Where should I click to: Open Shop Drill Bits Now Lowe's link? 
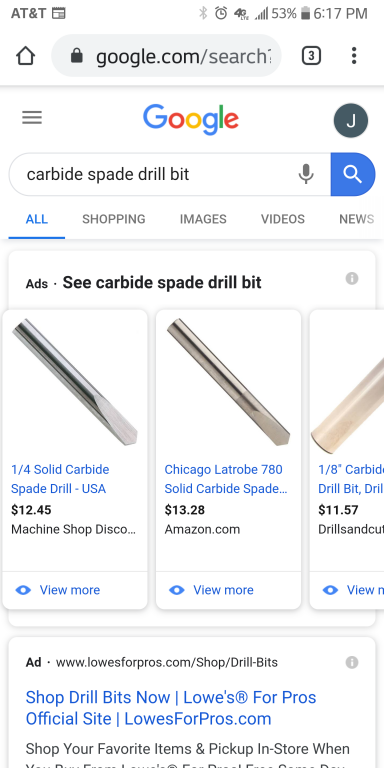pyautogui.click(x=171, y=708)
